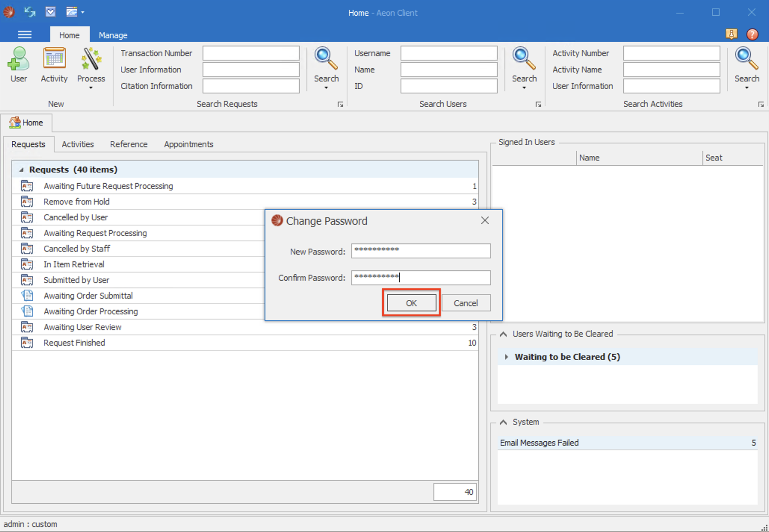Click the Process wand icon
This screenshot has height=532, width=769.
[x=91, y=59]
